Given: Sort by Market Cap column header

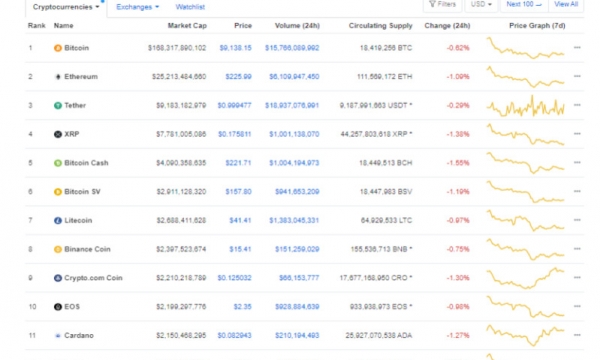Looking at the screenshot, I should click(187, 26).
